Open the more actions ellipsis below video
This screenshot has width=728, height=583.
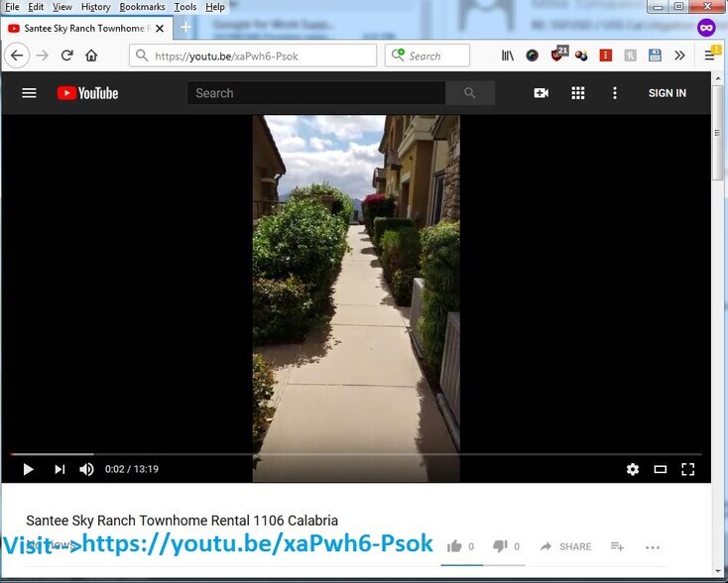[653, 547]
